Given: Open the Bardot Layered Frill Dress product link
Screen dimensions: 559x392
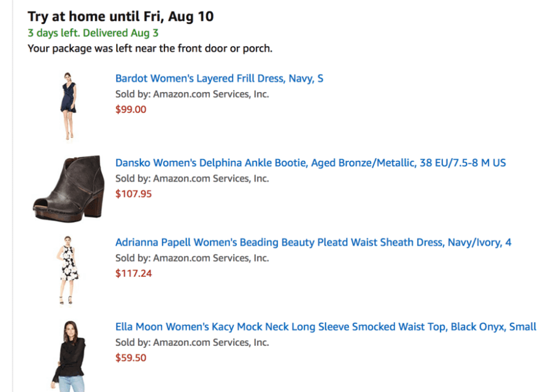Looking at the screenshot, I should point(219,78).
